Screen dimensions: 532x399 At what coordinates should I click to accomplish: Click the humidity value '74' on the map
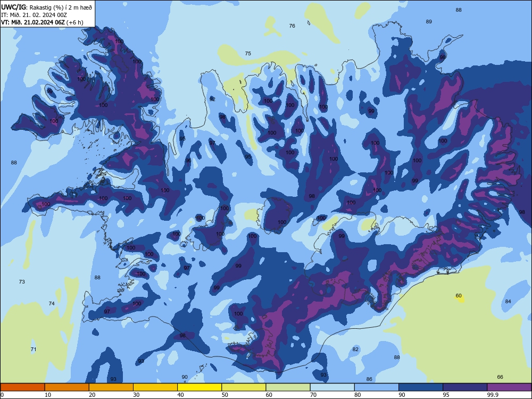(52, 304)
